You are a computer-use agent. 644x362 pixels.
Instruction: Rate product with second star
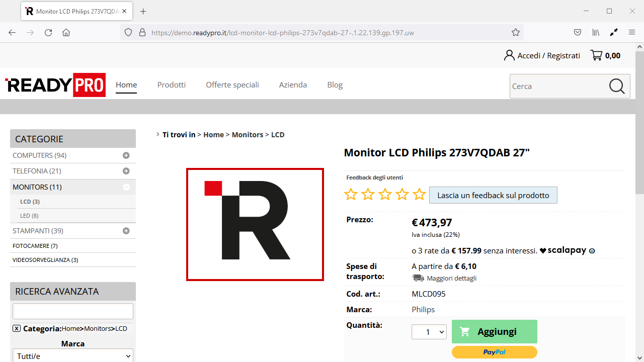tap(368, 195)
